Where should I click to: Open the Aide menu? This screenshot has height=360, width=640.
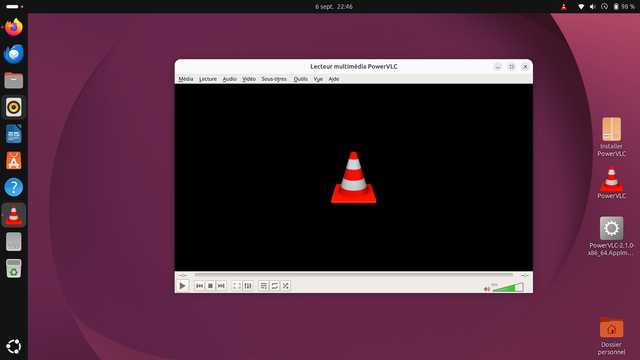pyautogui.click(x=333, y=79)
